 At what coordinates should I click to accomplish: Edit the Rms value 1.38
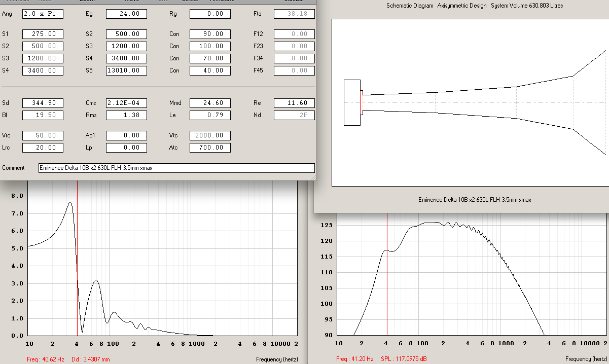click(x=127, y=115)
